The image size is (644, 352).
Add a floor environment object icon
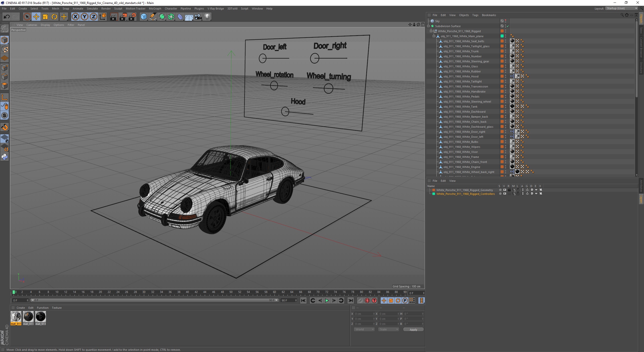(189, 17)
